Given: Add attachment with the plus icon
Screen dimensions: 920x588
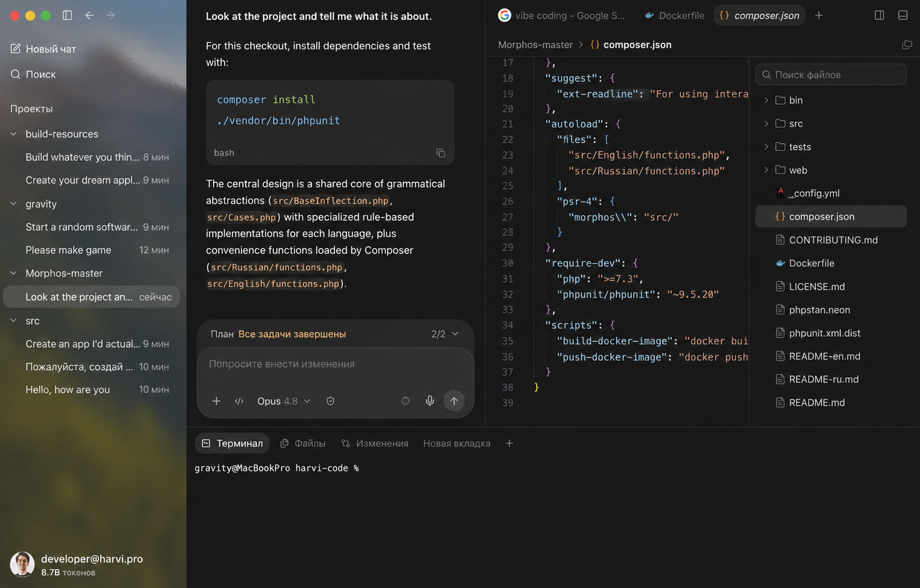Looking at the screenshot, I should 216,401.
